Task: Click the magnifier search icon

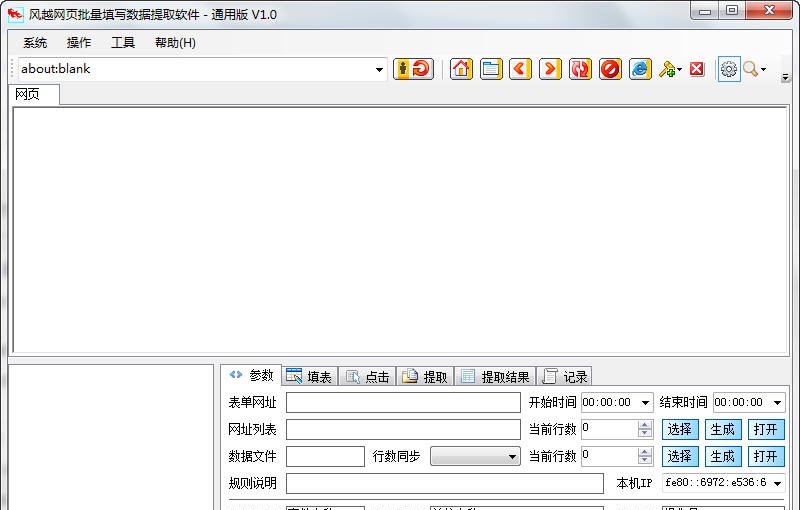Action: pos(750,69)
